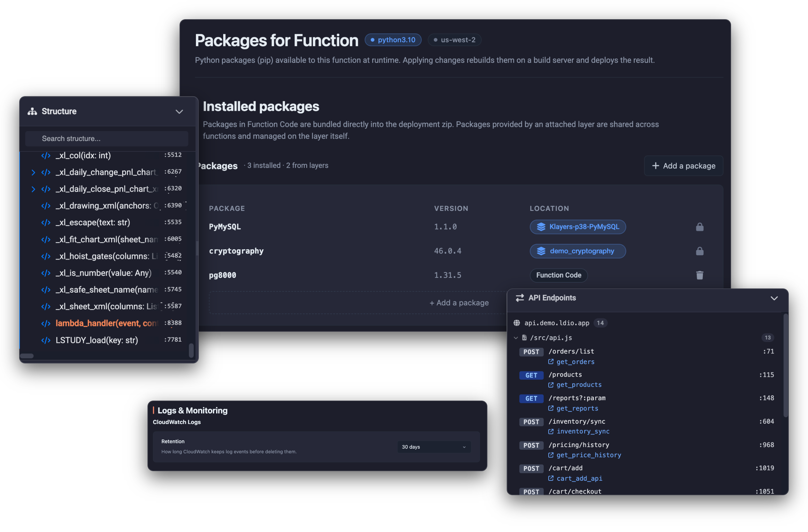Focus the Search structure field

(x=106, y=138)
